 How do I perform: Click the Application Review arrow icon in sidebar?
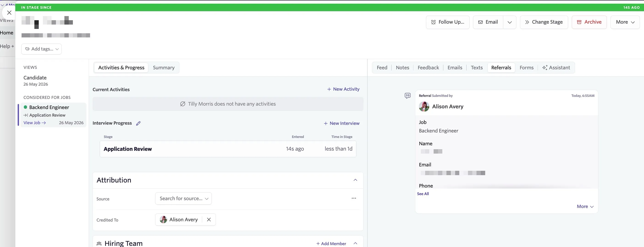[x=25, y=115]
